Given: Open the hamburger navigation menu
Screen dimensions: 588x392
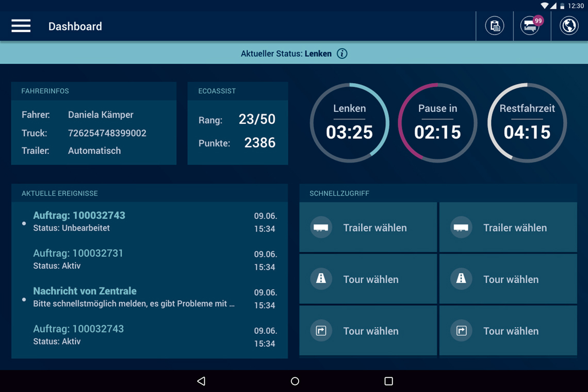Looking at the screenshot, I should (x=21, y=26).
